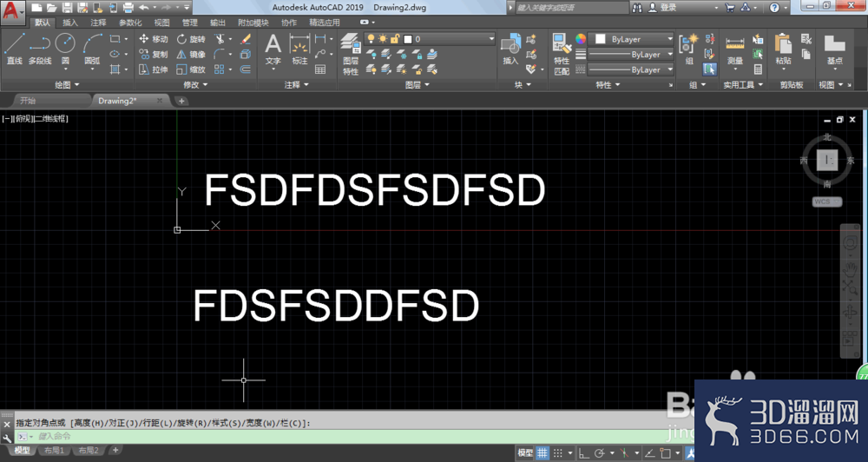The width and height of the screenshot is (868, 462).
Task: Select the Line (直线) tool
Action: [x=15, y=48]
